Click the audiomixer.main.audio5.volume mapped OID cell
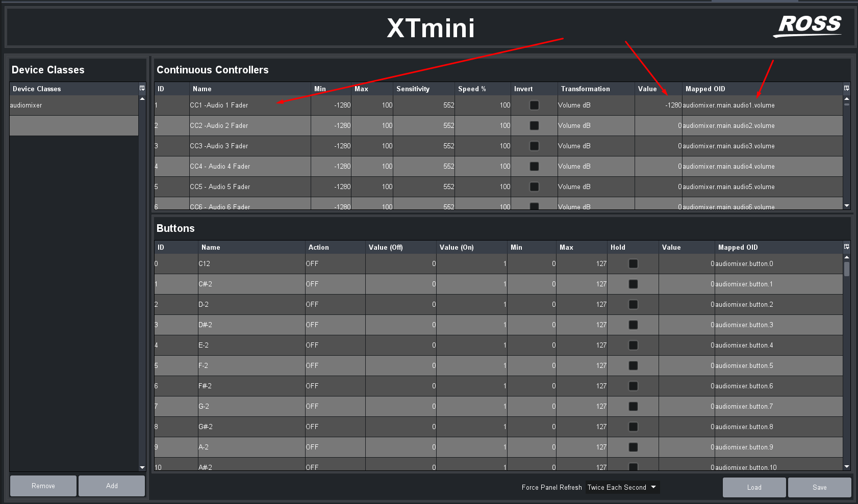858x504 pixels. tap(763, 187)
